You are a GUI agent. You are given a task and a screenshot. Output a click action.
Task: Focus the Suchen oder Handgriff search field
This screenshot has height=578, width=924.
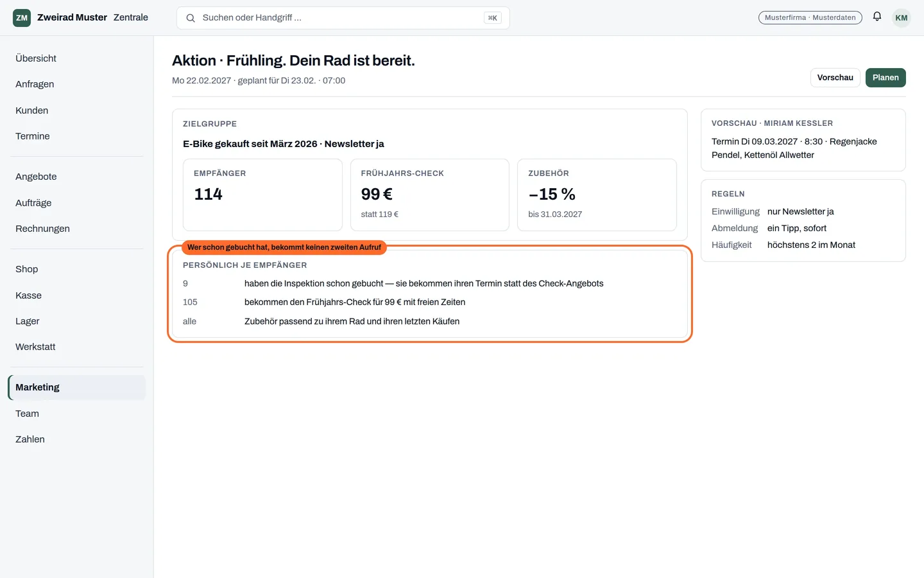(x=343, y=18)
